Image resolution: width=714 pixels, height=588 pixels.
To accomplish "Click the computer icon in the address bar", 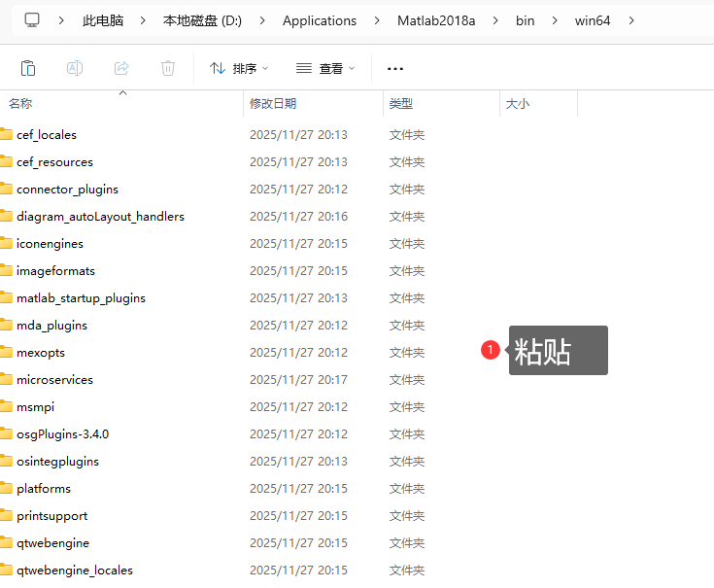I will click(32, 20).
